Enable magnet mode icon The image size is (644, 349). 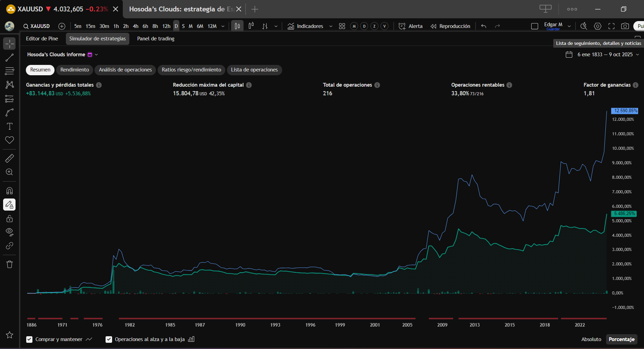[9, 191]
